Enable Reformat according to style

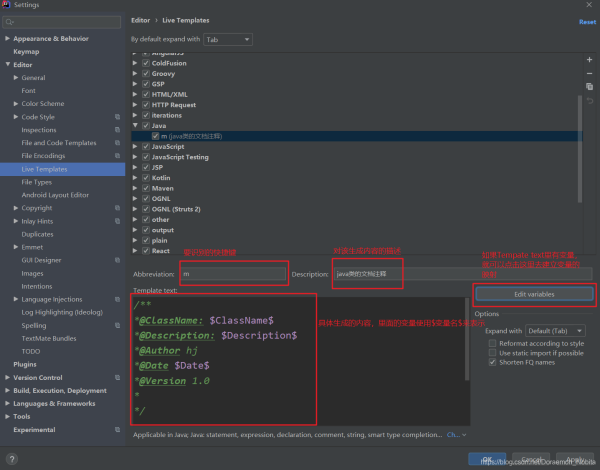click(x=492, y=343)
